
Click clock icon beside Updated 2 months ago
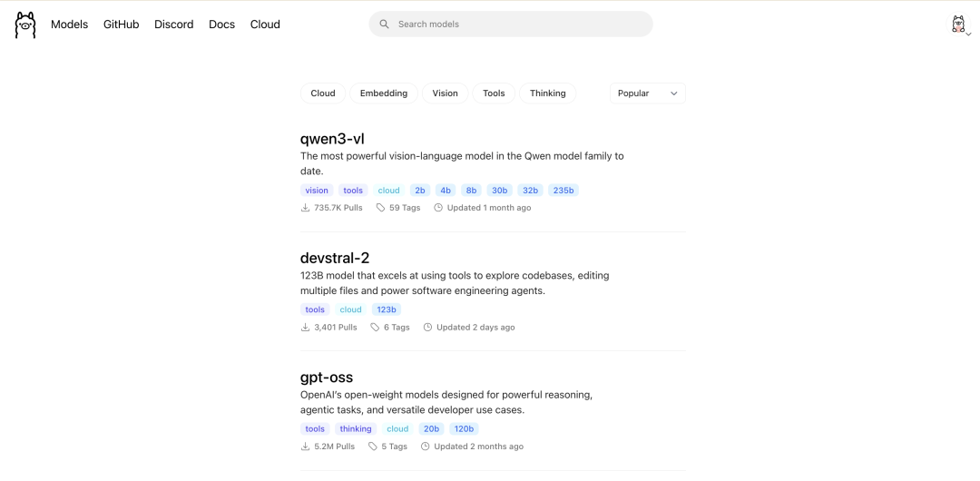pyautogui.click(x=425, y=447)
